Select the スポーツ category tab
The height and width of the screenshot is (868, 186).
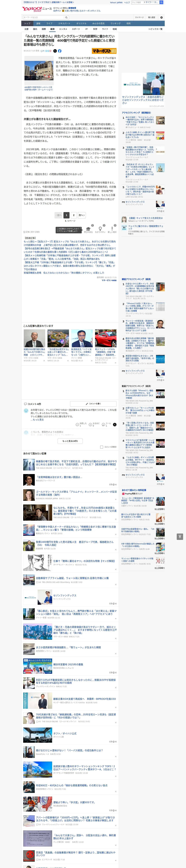pos(76,29)
